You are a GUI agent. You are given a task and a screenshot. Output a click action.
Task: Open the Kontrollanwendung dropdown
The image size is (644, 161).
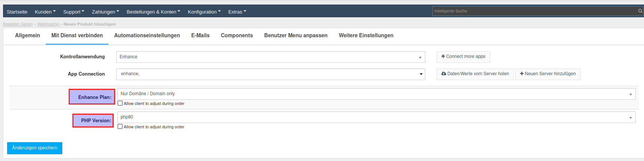tap(270, 57)
